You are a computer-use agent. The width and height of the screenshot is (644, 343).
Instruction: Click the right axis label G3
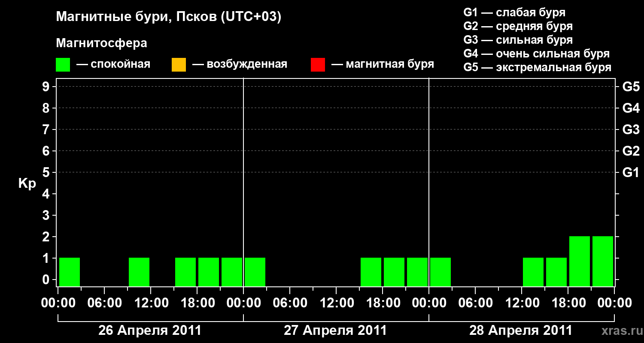(x=631, y=129)
